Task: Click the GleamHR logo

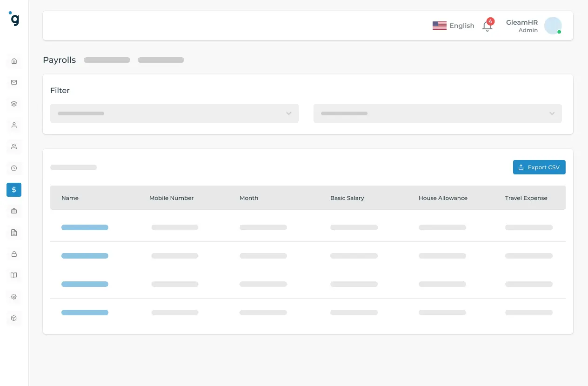Action: click(14, 19)
